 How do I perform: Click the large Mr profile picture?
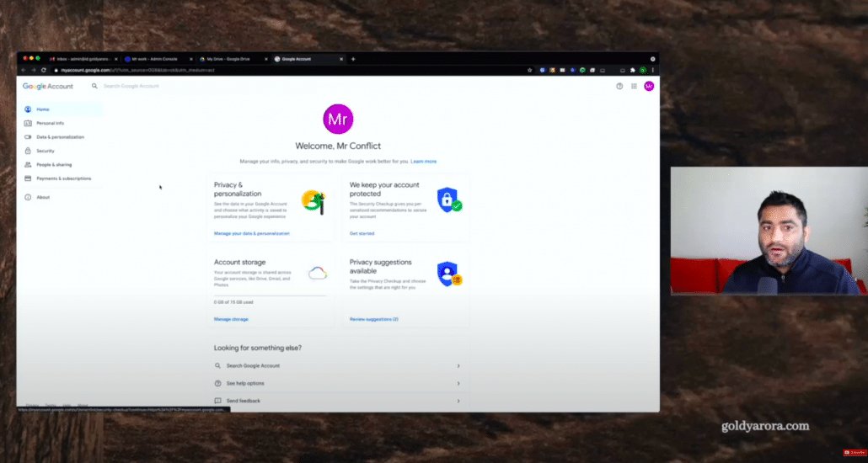tap(338, 119)
